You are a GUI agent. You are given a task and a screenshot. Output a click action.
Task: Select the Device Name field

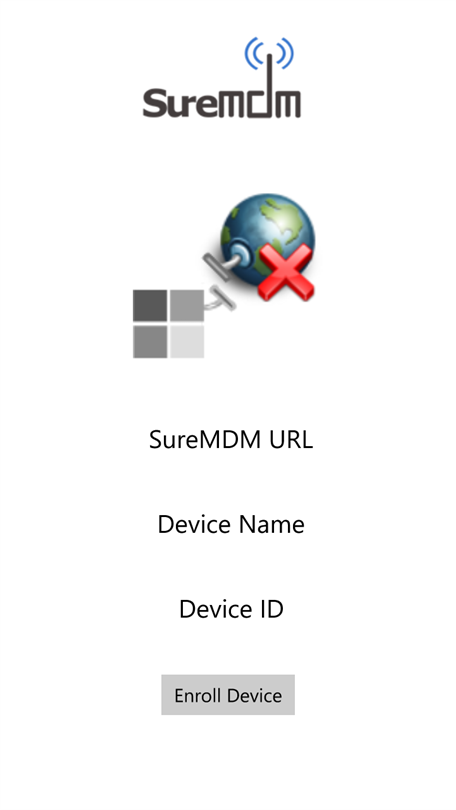231,524
